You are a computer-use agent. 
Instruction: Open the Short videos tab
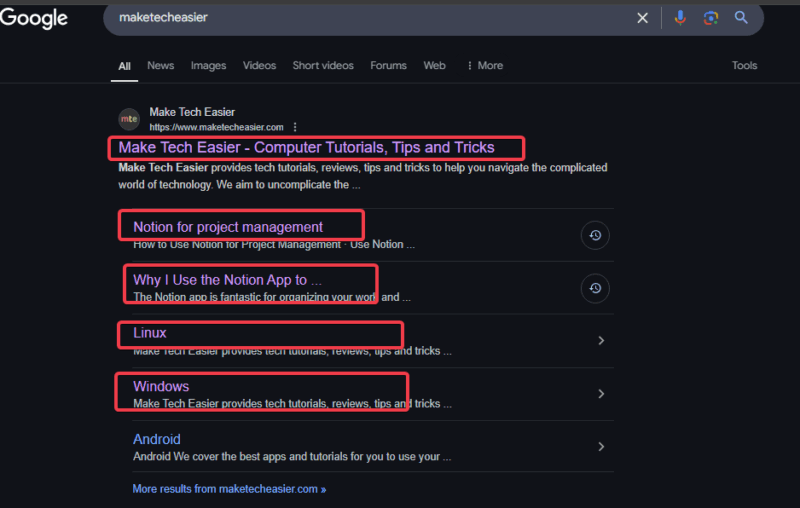point(323,66)
